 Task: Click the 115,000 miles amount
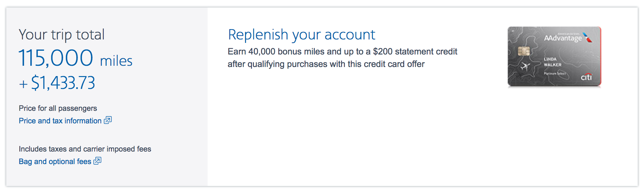coord(75,59)
